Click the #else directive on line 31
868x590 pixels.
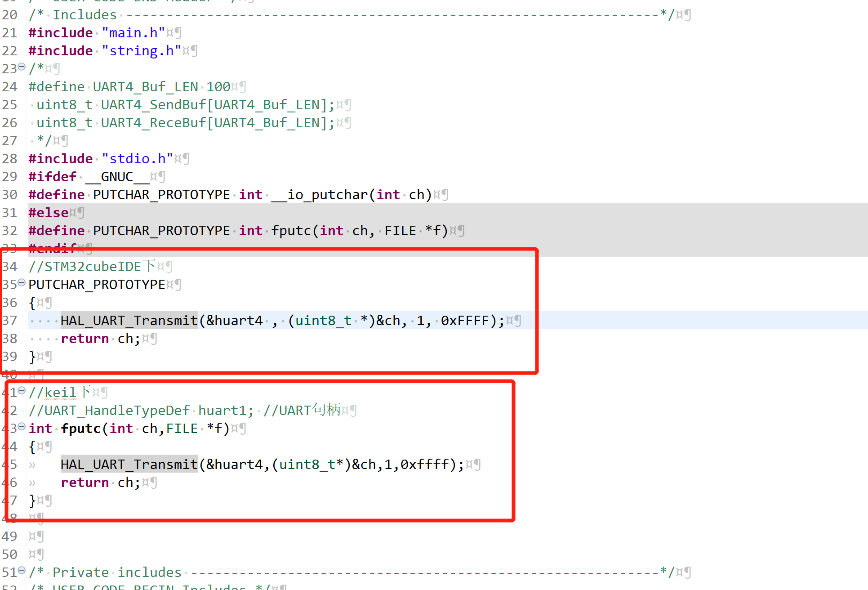[48, 212]
